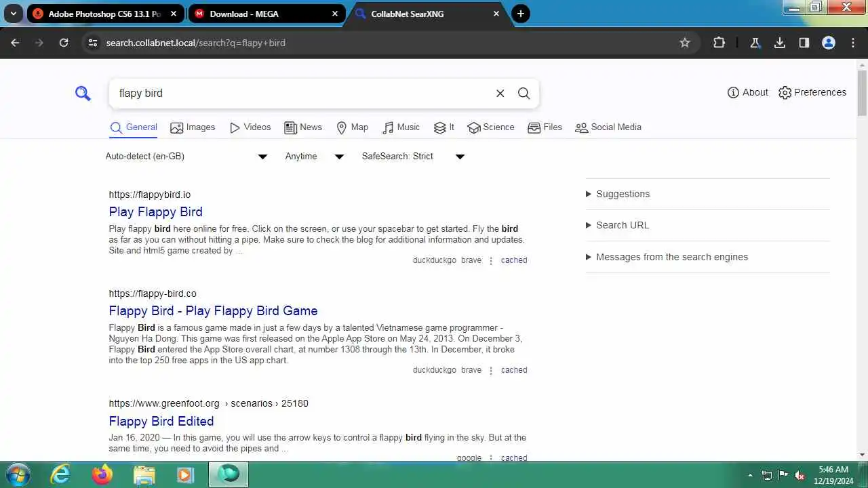
Task: Open Chrome Labs flask icon
Action: click(x=755, y=43)
